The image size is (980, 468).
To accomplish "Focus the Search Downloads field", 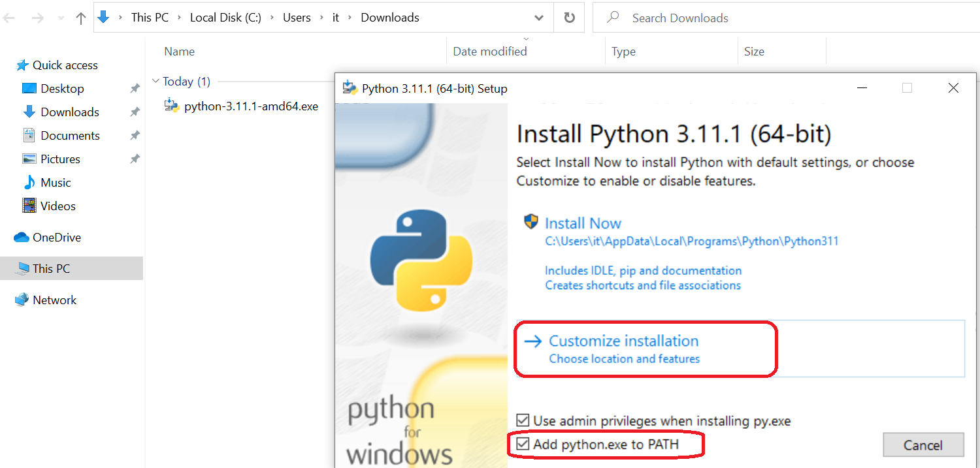I will 786,18.
